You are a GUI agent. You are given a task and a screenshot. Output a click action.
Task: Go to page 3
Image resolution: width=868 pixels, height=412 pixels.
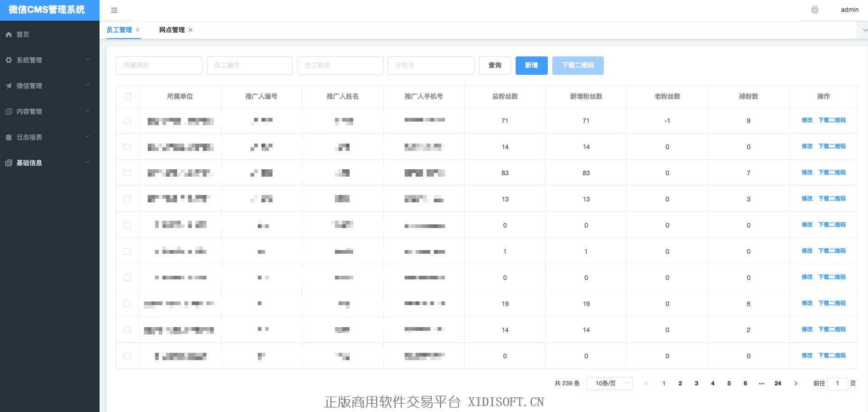click(696, 384)
